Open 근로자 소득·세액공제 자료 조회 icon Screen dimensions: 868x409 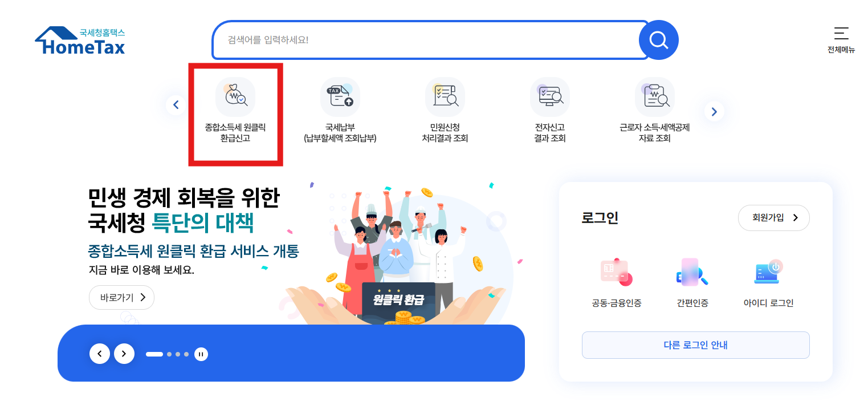655,97
